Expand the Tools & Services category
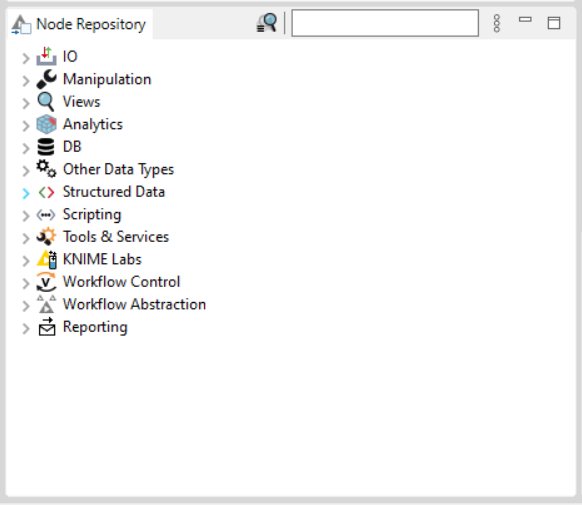The height and width of the screenshot is (505, 582). pyautogui.click(x=26, y=238)
